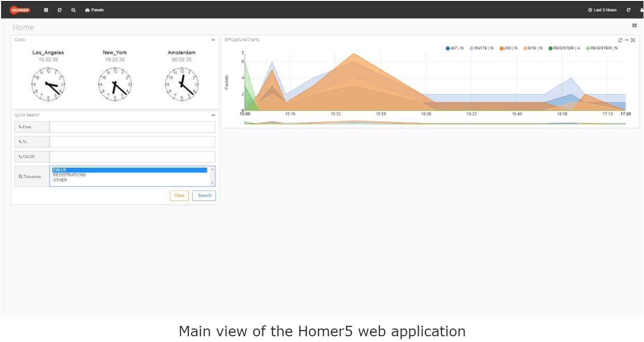Click the dashboard grid layout icon

click(634, 25)
